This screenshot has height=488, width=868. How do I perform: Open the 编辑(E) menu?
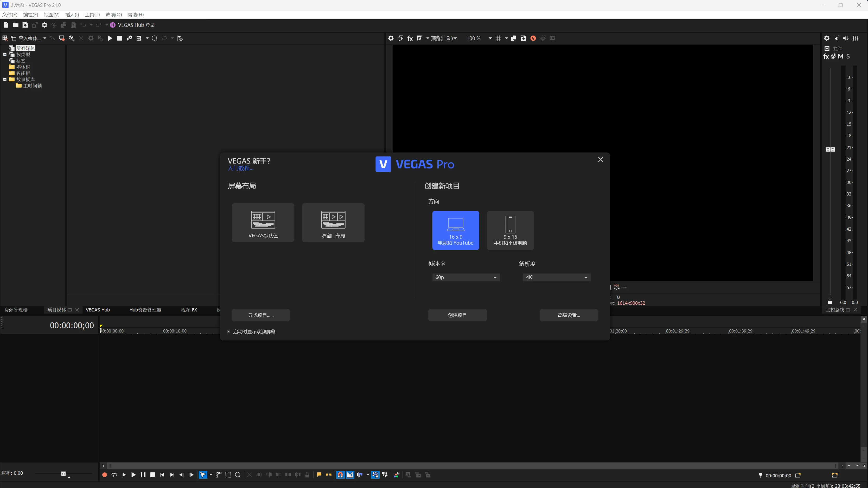pyautogui.click(x=31, y=15)
